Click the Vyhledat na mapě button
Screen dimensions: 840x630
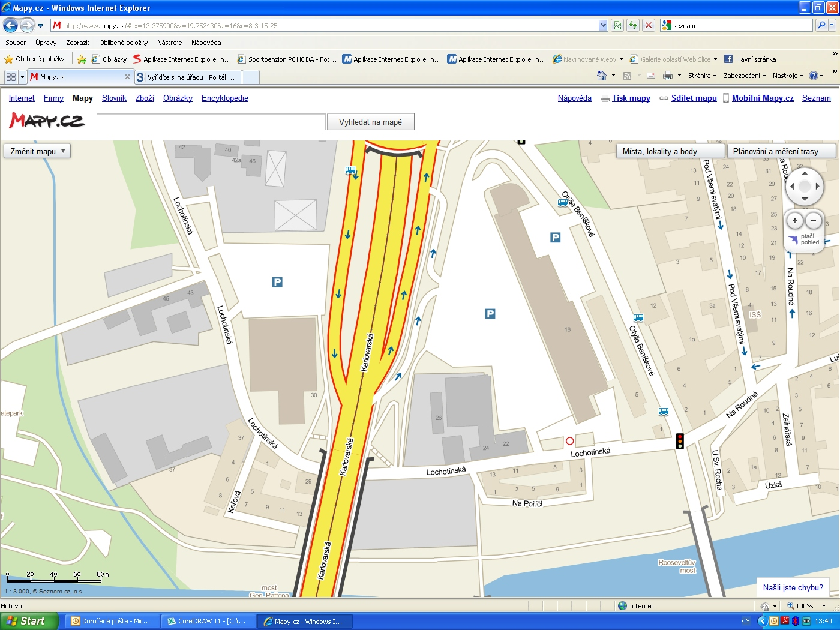371,122
